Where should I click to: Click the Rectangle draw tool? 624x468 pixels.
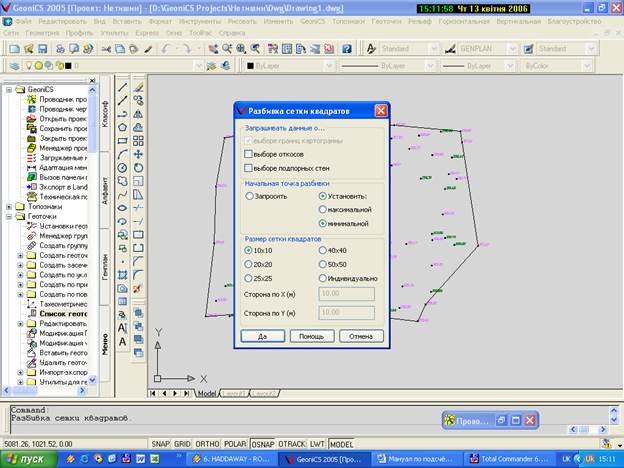click(x=123, y=141)
